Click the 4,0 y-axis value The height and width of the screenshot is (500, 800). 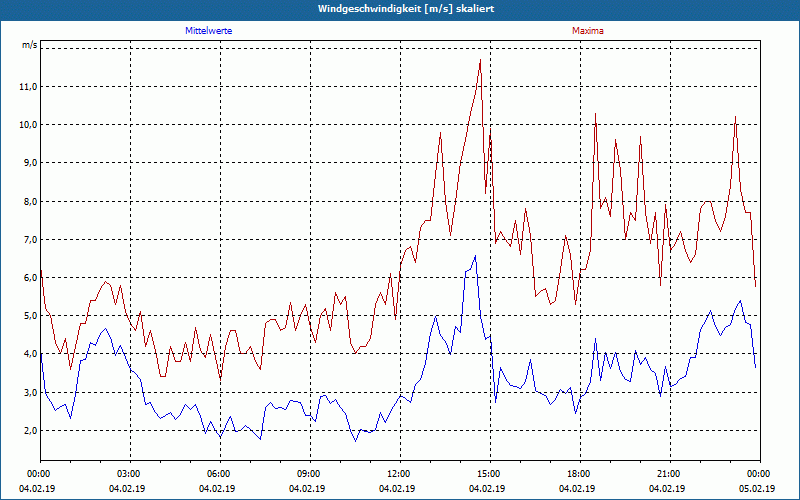click(x=30, y=354)
